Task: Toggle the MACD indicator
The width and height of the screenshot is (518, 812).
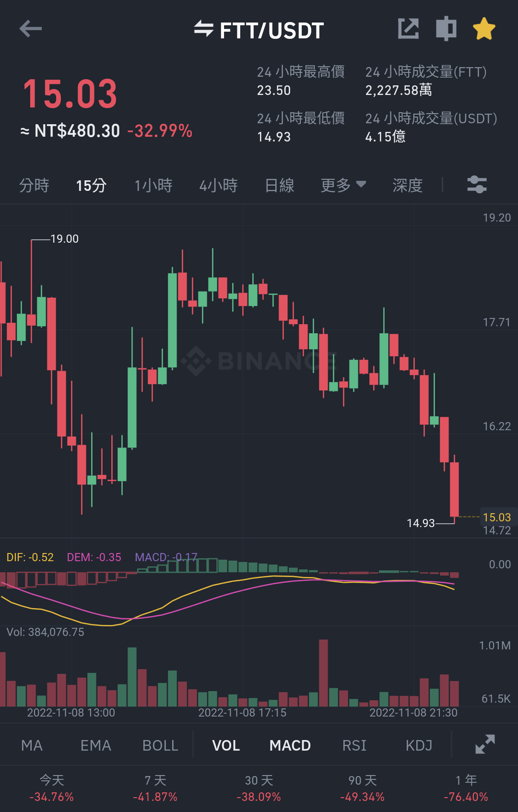Action: [x=290, y=745]
